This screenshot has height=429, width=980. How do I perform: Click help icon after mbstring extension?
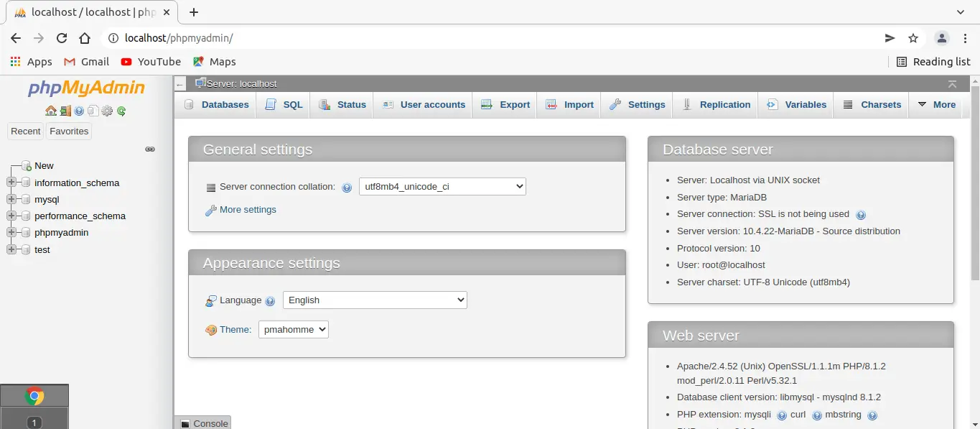coord(872,415)
